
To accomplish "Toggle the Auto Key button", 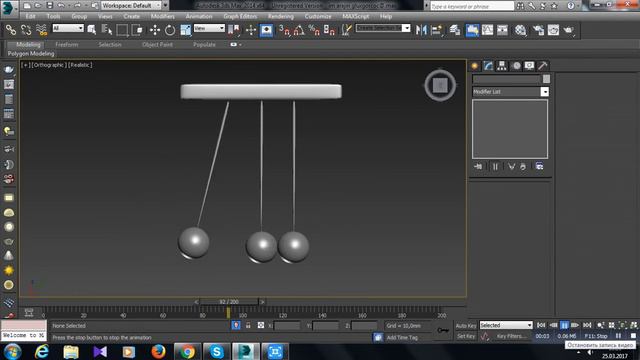I will point(466,326).
